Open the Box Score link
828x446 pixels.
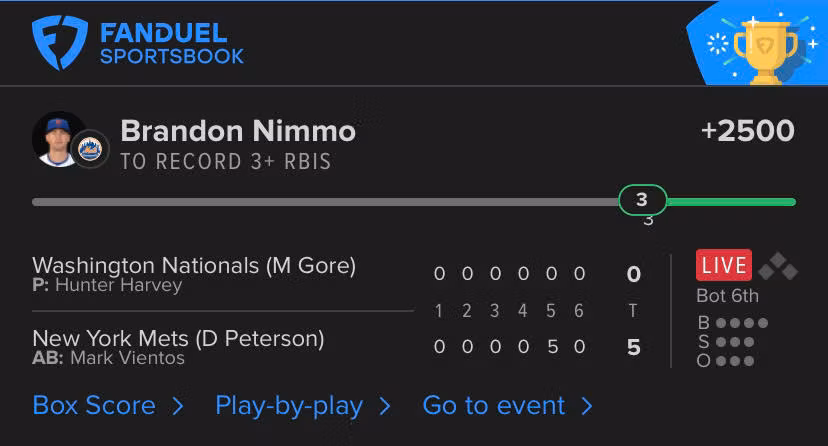[x=94, y=405]
